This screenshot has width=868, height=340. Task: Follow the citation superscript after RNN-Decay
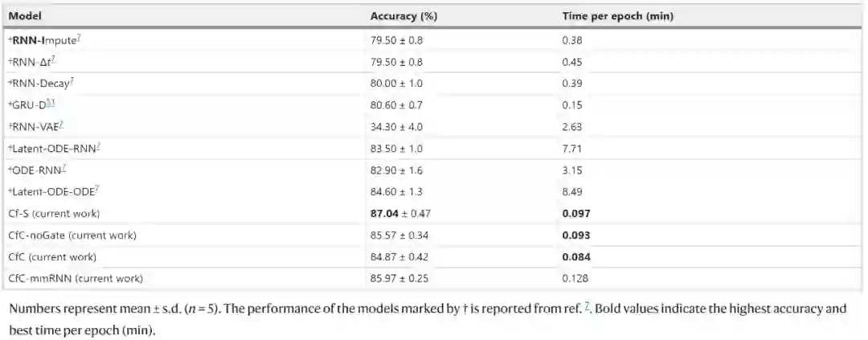[x=72, y=80]
